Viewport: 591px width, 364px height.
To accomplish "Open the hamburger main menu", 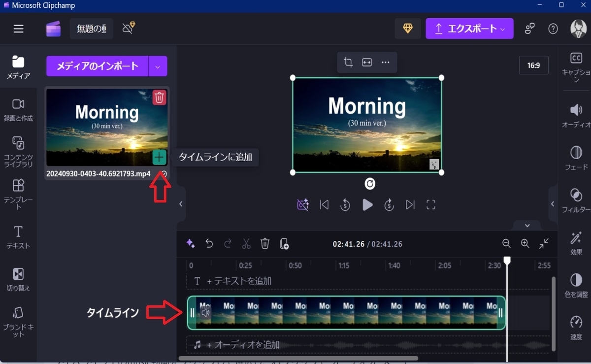I will point(19,29).
